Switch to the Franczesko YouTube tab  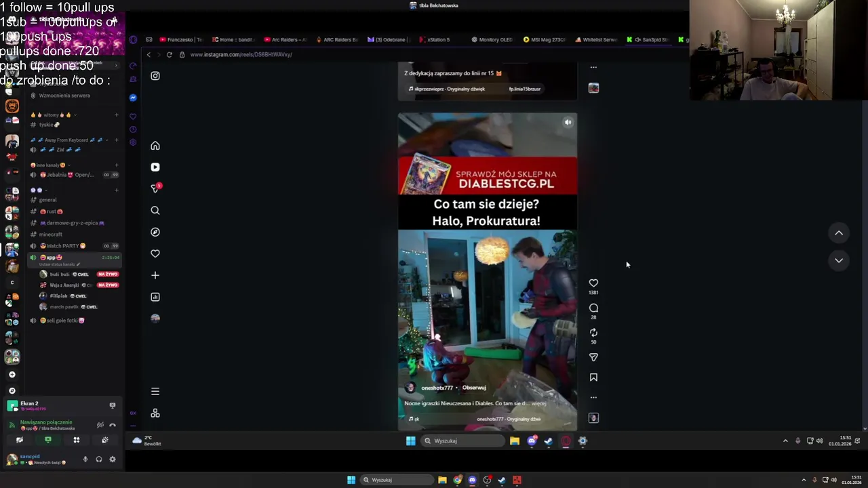tap(180, 39)
